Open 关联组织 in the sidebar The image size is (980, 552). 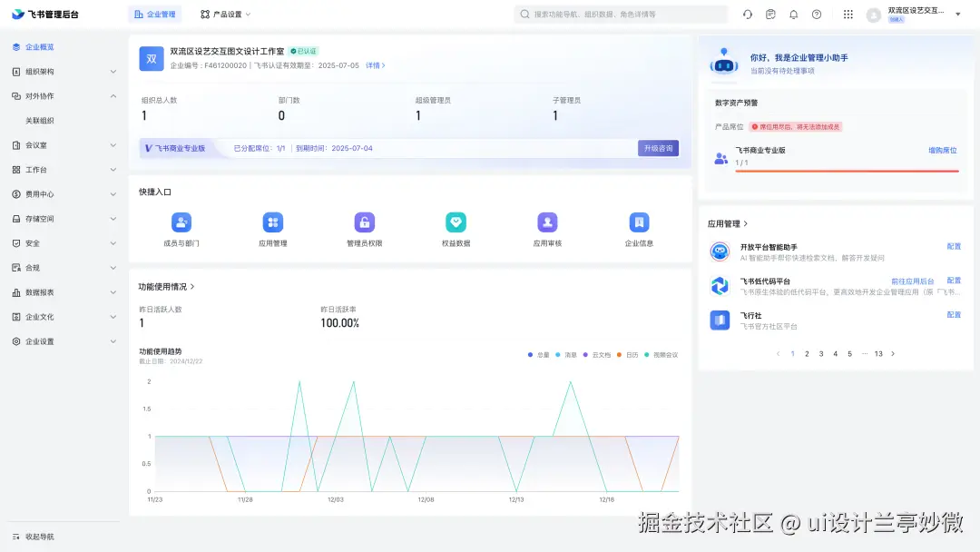[39, 121]
